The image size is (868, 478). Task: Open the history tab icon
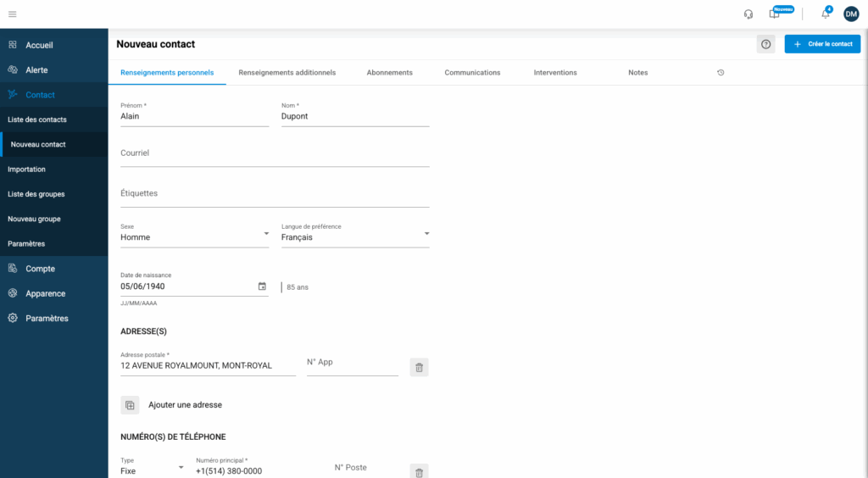(721, 73)
